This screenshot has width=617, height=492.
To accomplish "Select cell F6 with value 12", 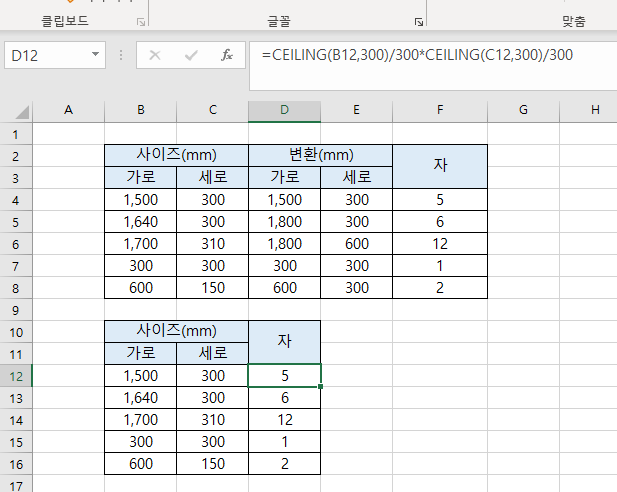I will click(440, 244).
